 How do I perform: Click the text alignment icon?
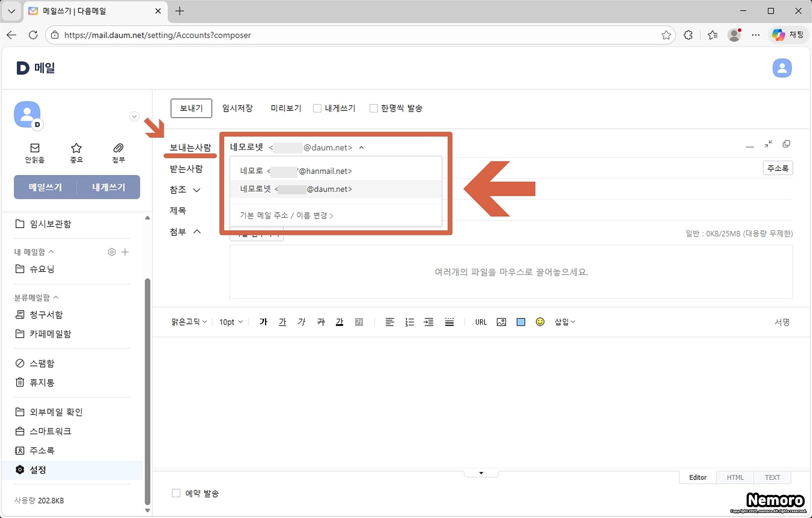(x=390, y=322)
